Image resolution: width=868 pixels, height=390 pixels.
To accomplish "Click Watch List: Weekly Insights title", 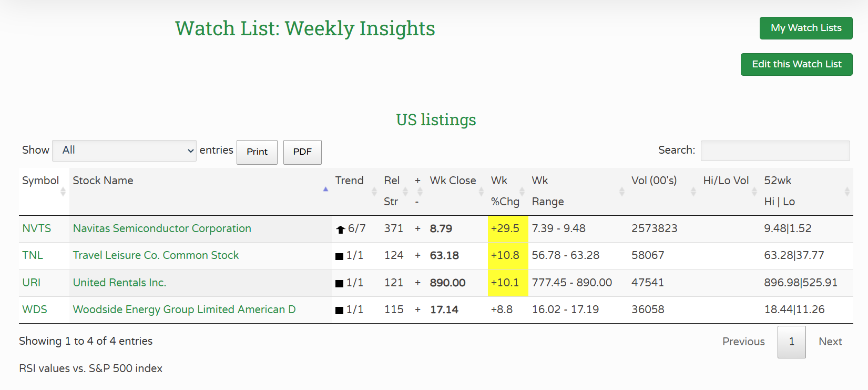I will pos(305,28).
